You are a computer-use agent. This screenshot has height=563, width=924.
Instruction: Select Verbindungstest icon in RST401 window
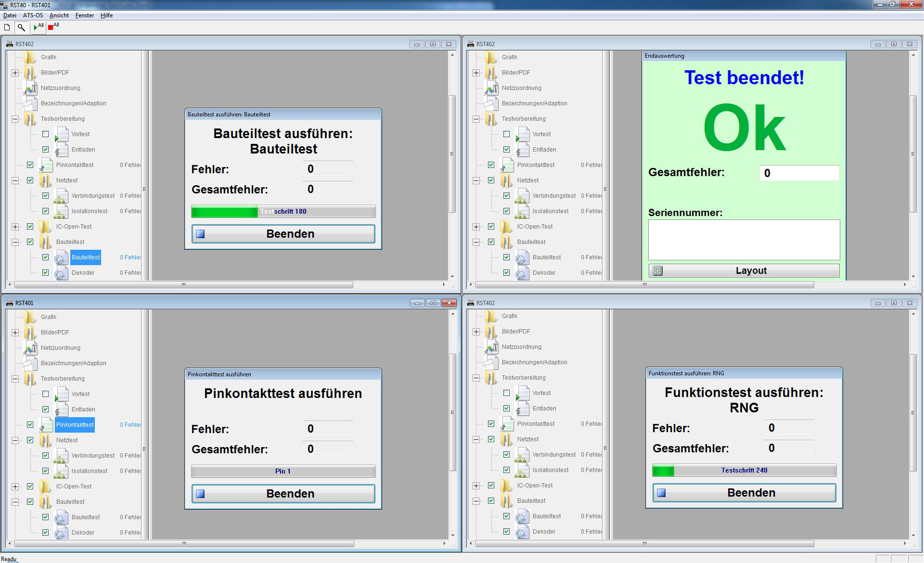pos(62,456)
